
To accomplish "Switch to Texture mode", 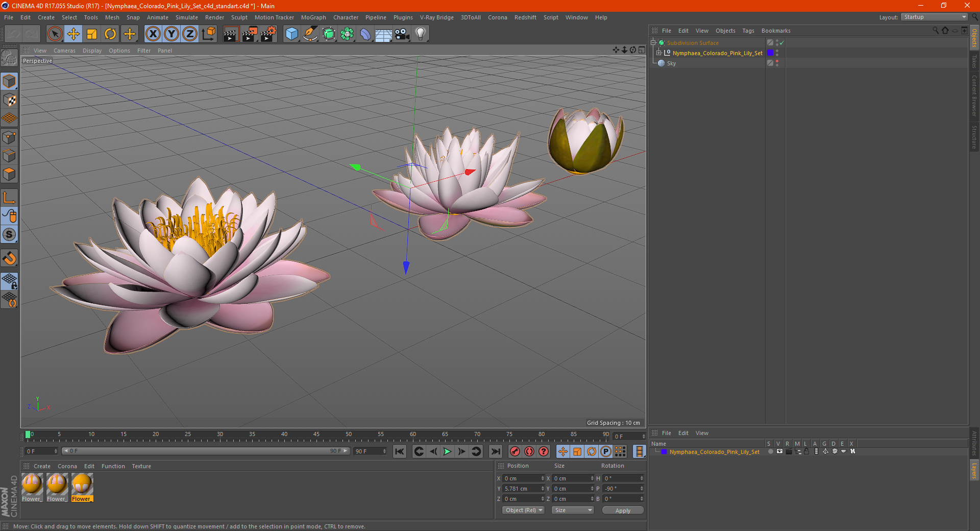I will 9,100.
